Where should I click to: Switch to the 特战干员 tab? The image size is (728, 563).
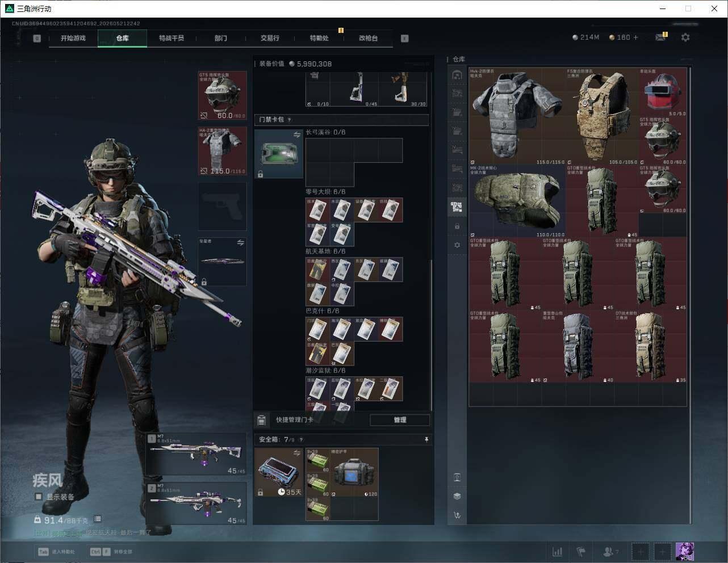point(171,38)
